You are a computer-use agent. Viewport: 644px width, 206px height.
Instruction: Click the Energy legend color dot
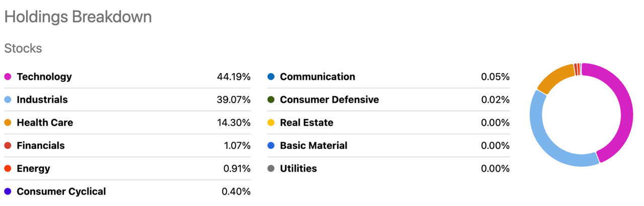click(8, 169)
